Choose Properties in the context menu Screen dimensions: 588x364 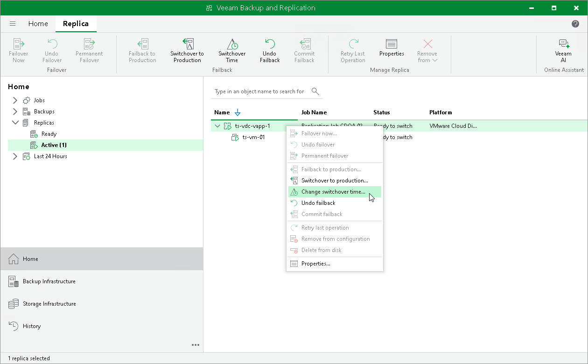coord(335,264)
